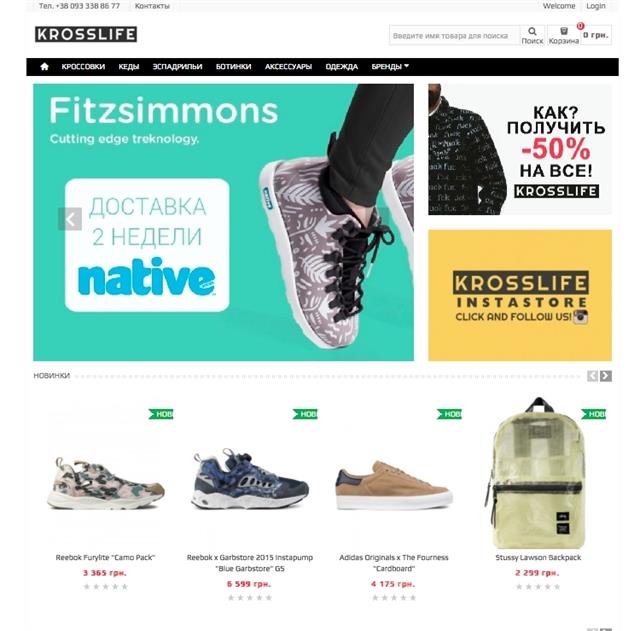
Task: Open the Stussy Lawson Backpack title link
Action: click(538, 558)
